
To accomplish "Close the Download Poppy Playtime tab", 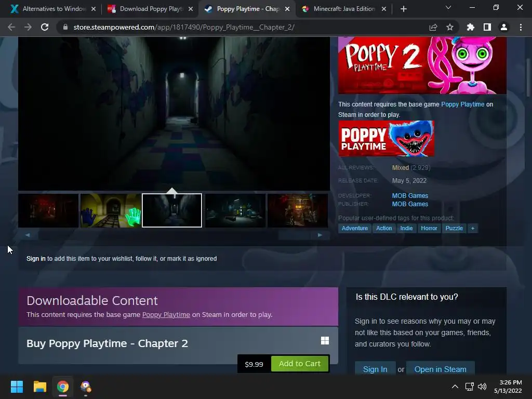I will 191,9.
